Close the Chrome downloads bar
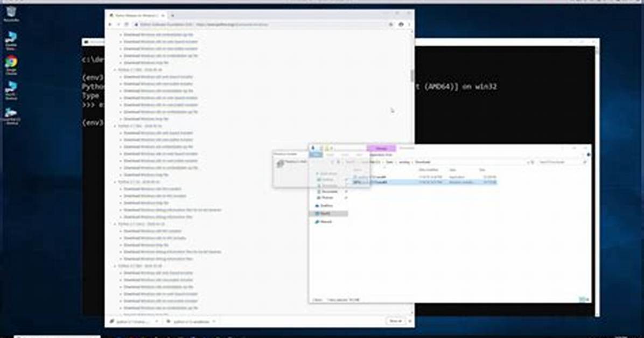The height and width of the screenshot is (338, 644). pos(409,321)
